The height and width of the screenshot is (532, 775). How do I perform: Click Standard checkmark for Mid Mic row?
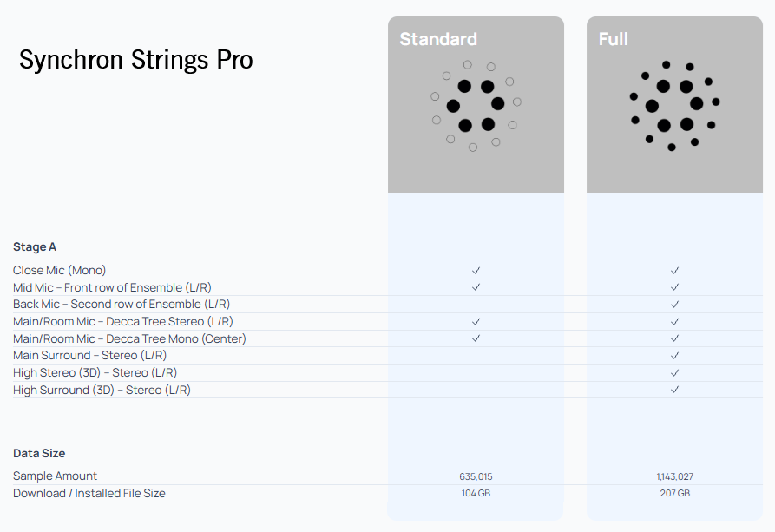click(x=476, y=287)
